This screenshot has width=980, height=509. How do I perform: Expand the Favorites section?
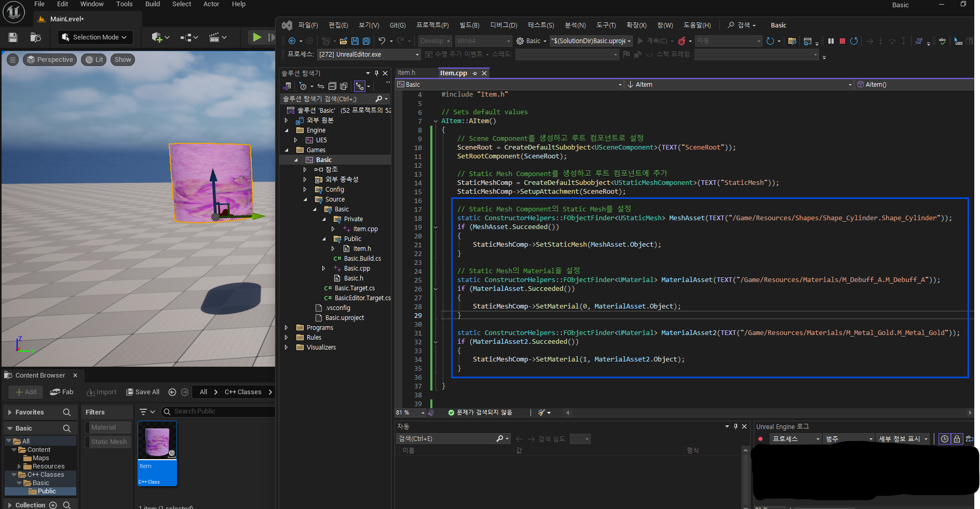pos(10,412)
